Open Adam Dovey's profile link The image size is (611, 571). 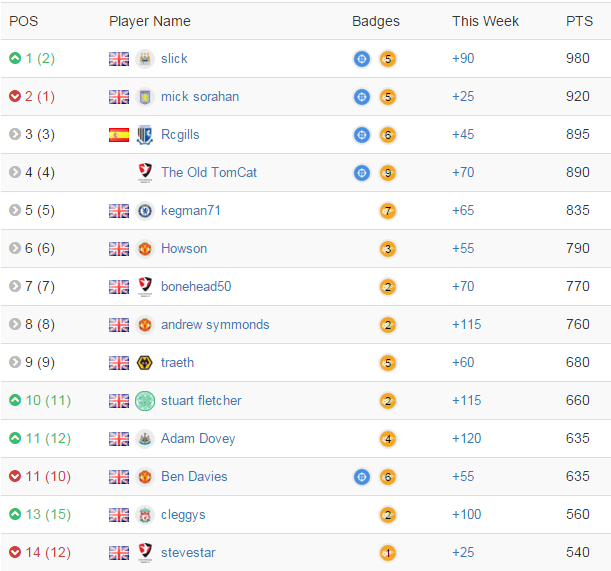point(198,438)
